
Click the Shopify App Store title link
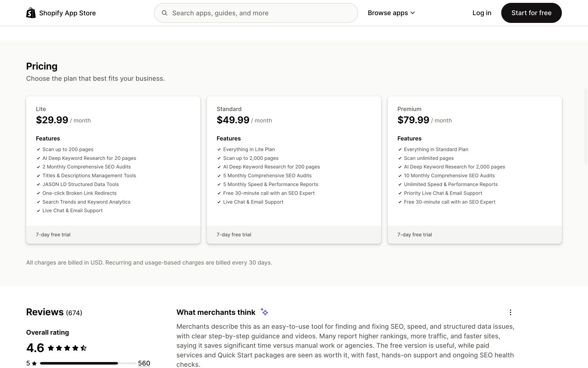(x=67, y=13)
